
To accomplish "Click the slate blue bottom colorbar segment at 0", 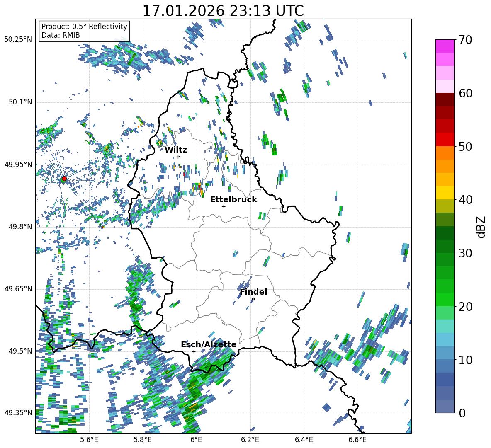I will click(x=445, y=406).
